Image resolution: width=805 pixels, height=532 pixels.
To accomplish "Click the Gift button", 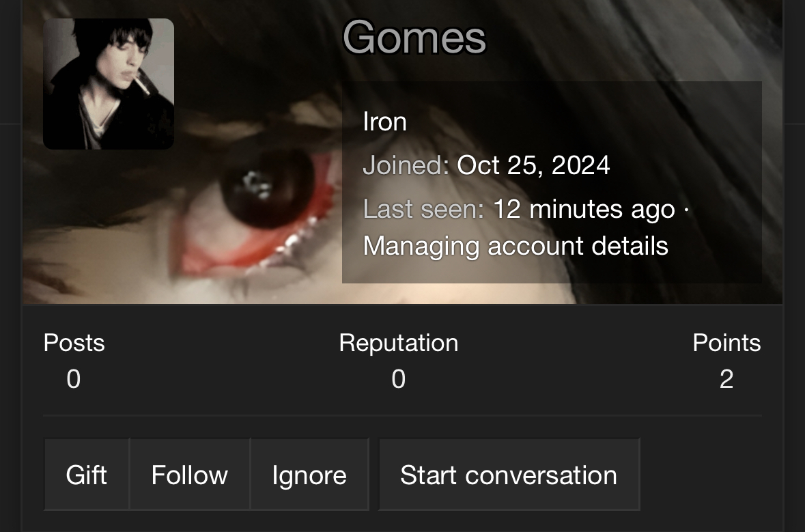I will pyautogui.click(x=87, y=475).
